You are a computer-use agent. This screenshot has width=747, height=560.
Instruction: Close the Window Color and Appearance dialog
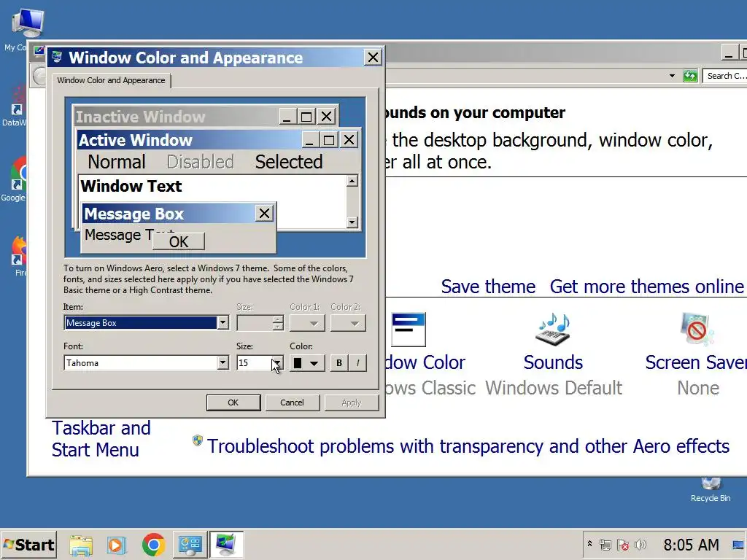[x=373, y=57]
